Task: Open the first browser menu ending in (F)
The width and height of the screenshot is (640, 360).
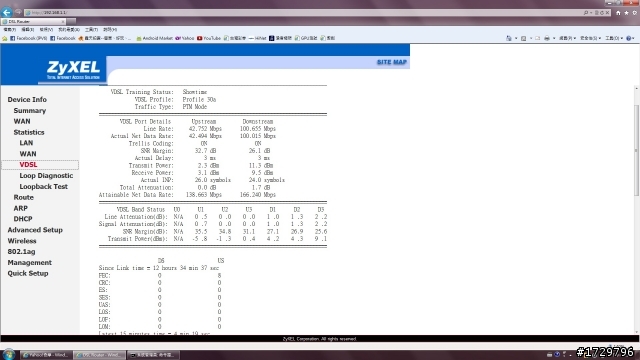Action: click(x=9, y=30)
